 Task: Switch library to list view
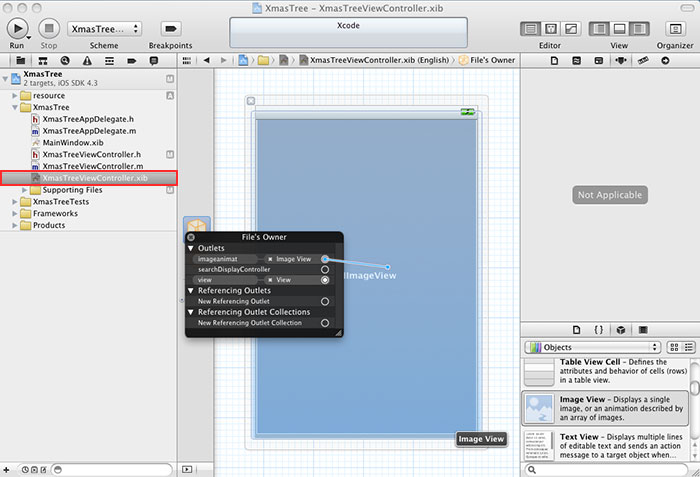click(689, 347)
